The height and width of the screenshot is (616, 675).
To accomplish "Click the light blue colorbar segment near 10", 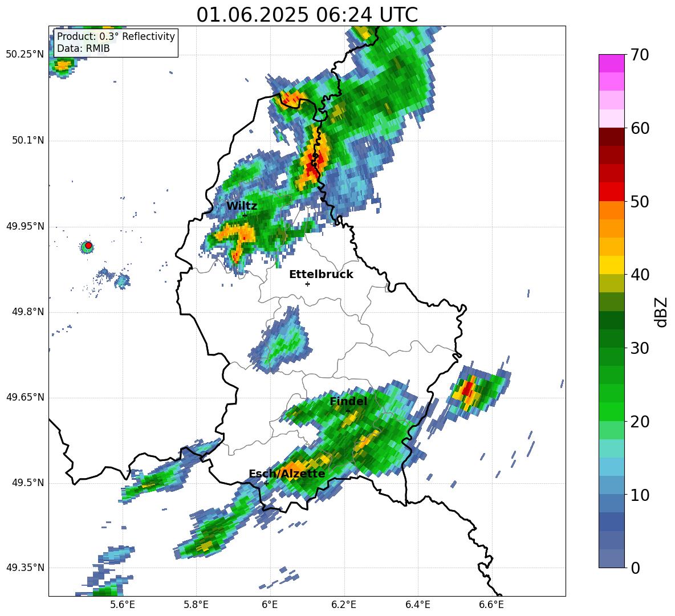I will (x=611, y=486).
